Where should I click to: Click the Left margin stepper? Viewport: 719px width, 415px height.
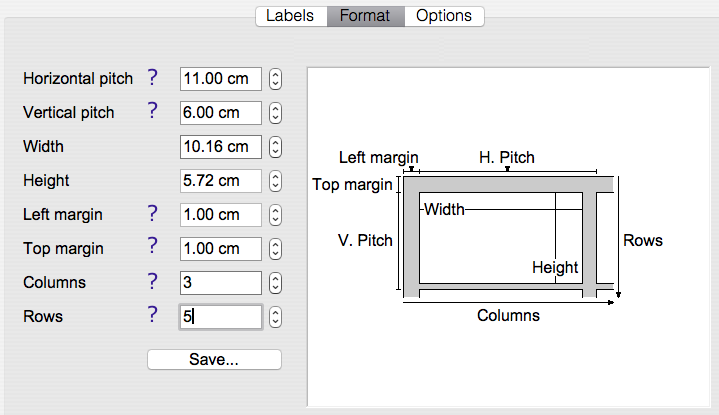[276, 215]
